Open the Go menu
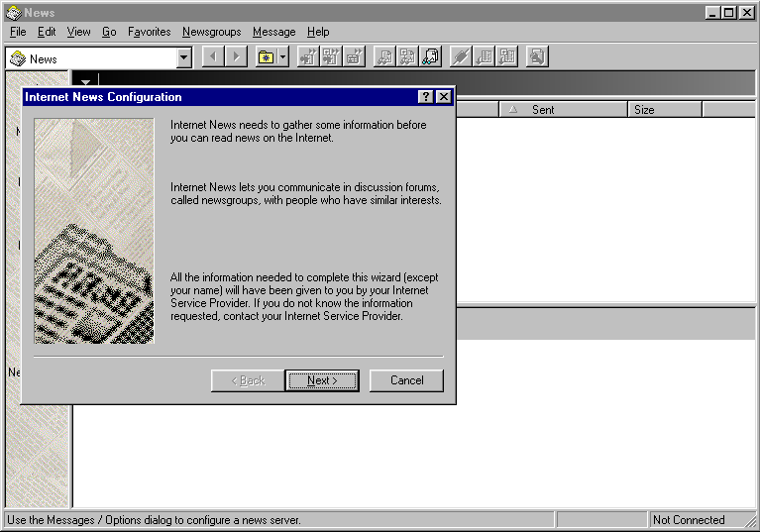This screenshot has width=760, height=532. (109, 32)
